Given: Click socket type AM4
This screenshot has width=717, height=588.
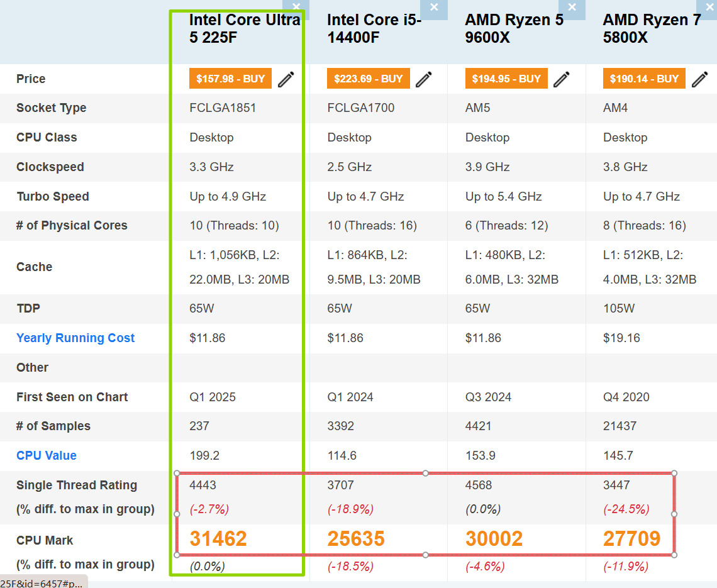Looking at the screenshot, I should (x=615, y=108).
